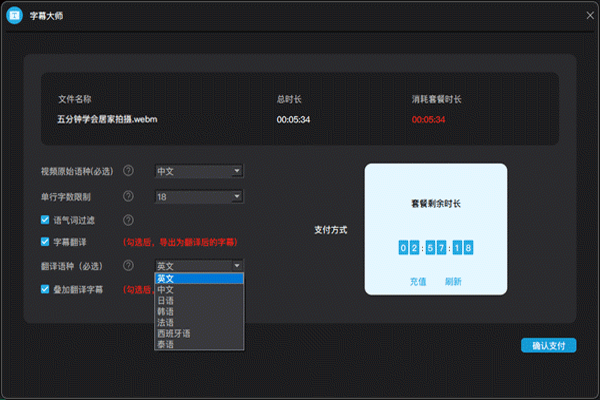Uncheck the 语气词过滤 checkbox
The width and height of the screenshot is (600, 400).
(45, 220)
